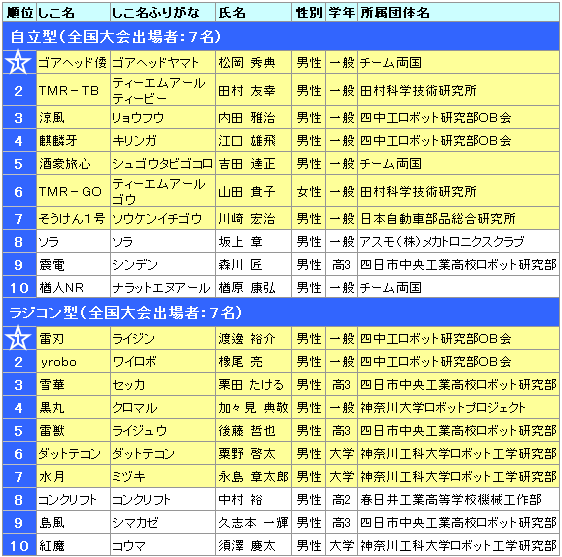The image size is (562, 557).
Task: Click the first-place star icon beside ゴアヘッド倭
Action: pos(19,63)
